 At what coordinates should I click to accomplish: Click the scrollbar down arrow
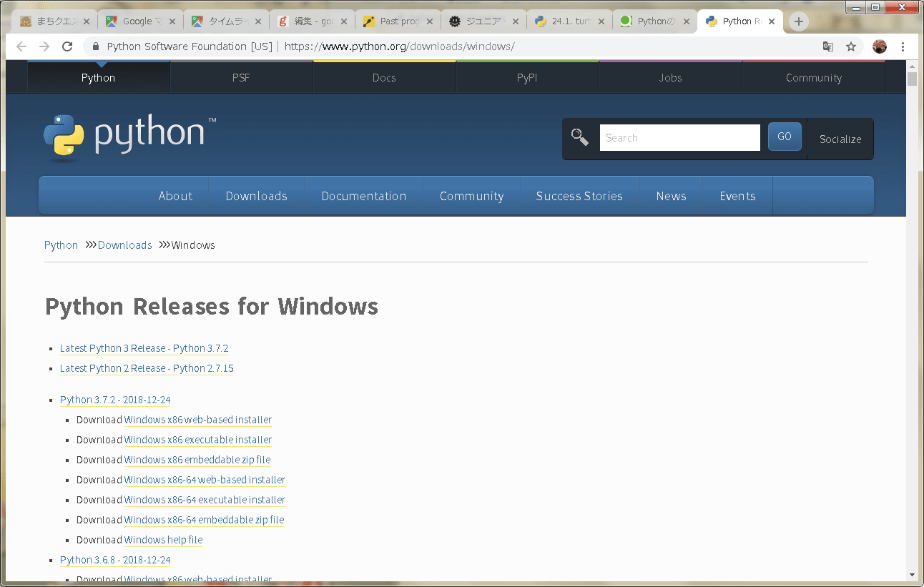[x=912, y=574]
